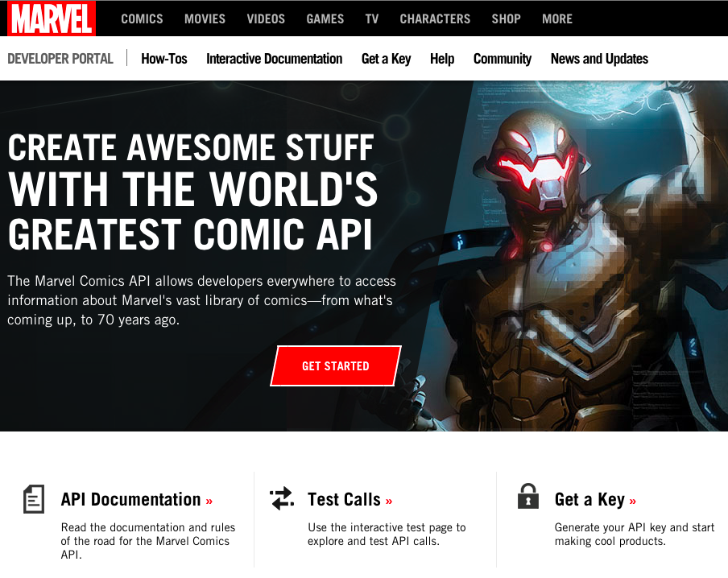The height and width of the screenshot is (578, 728).
Task: Open News and Updates
Action: (599, 59)
